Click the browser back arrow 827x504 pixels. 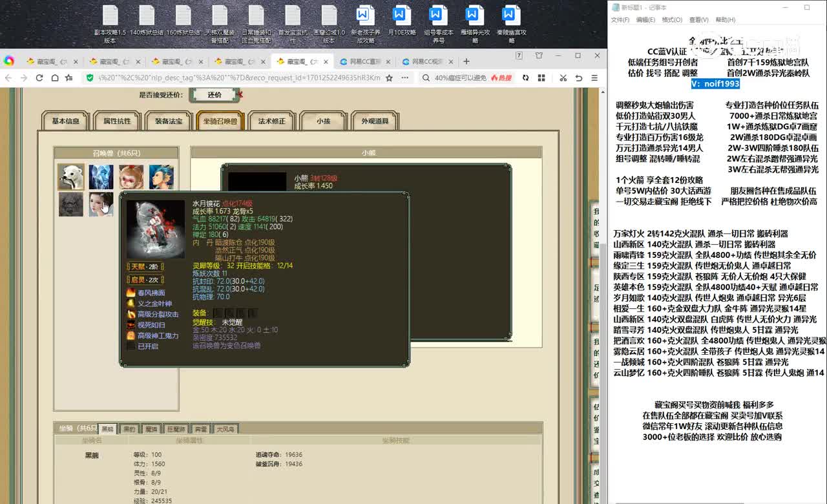(x=8, y=78)
